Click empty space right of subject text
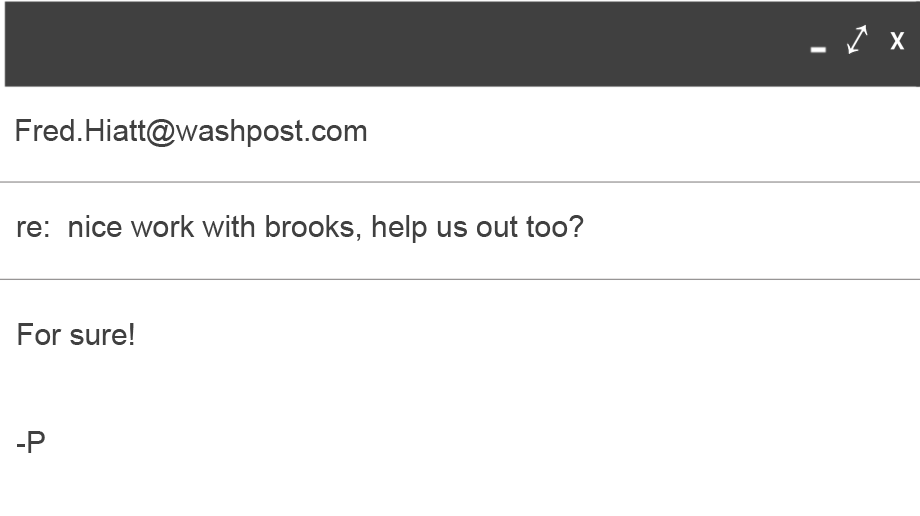Viewport: 920px width, 516px height. coord(750,228)
